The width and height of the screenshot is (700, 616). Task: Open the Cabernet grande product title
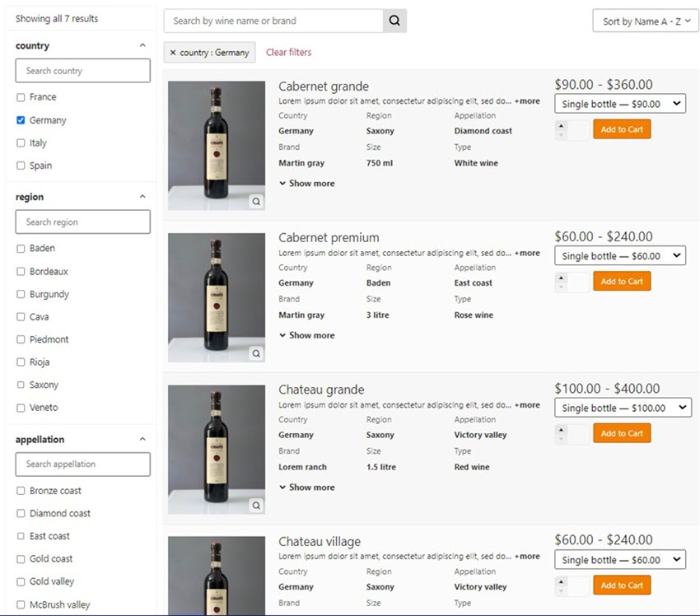tap(324, 86)
